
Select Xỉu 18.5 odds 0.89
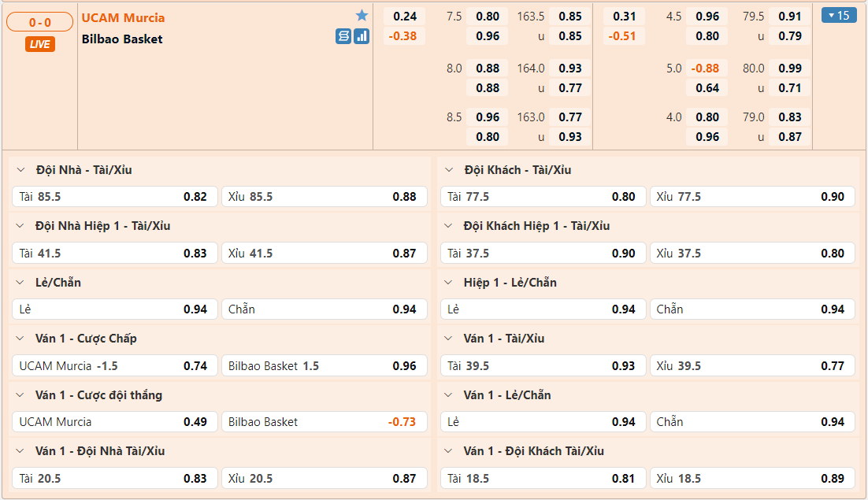pyautogui.click(x=751, y=479)
